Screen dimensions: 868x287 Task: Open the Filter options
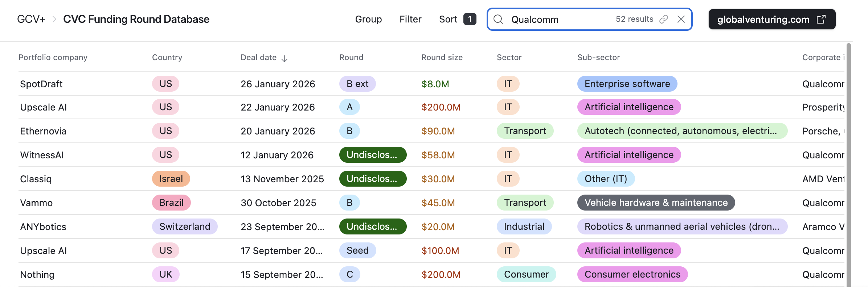point(410,19)
